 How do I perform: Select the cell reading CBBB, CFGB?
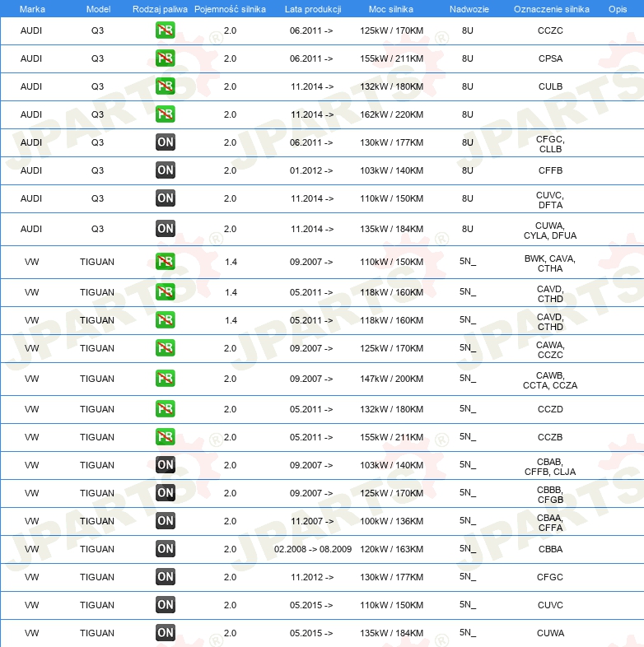tap(550, 495)
